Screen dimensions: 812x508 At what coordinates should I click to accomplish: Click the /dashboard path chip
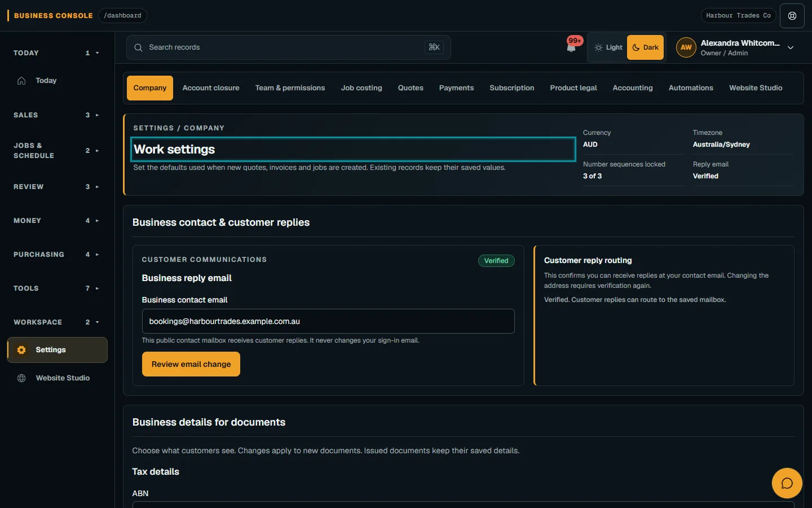(122, 16)
